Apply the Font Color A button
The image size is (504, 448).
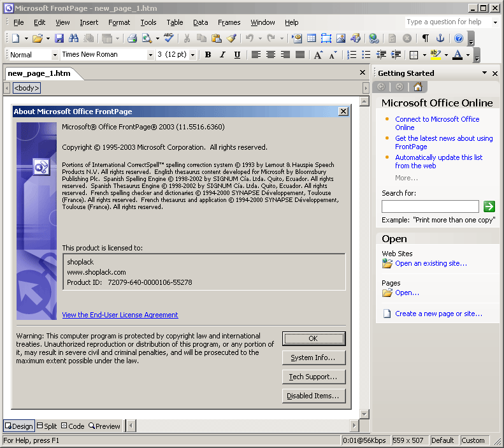pos(457,55)
